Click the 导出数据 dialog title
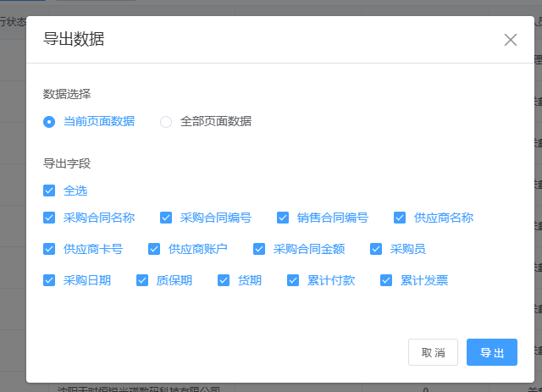The image size is (542, 392). pos(74,39)
